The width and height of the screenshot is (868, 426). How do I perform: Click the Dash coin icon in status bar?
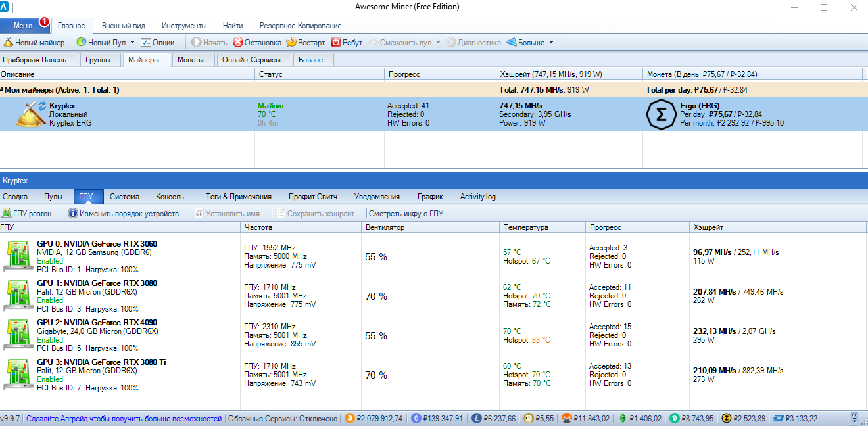coord(779,418)
